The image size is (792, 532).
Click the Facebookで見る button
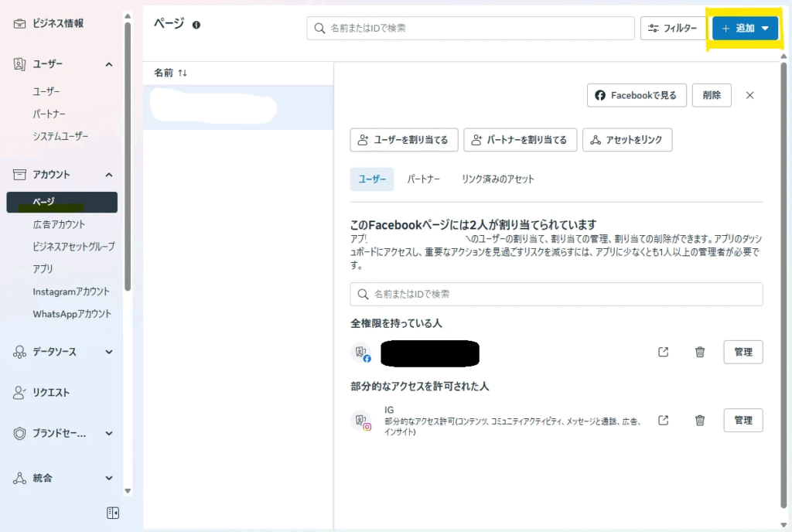point(636,95)
